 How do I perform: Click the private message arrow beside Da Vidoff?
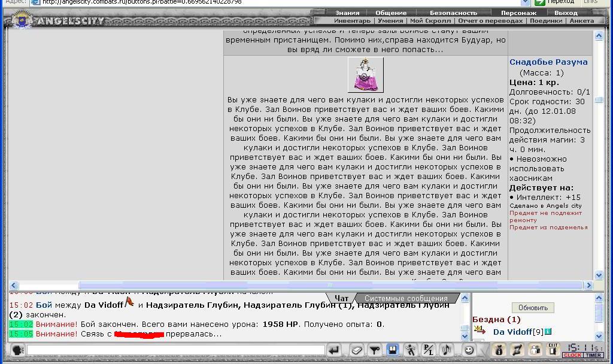tap(480, 330)
